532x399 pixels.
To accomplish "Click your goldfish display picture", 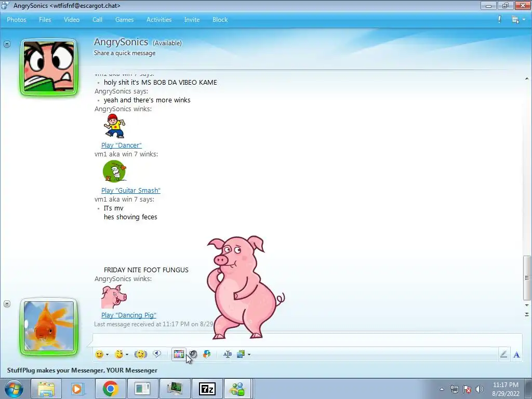I will [49, 326].
